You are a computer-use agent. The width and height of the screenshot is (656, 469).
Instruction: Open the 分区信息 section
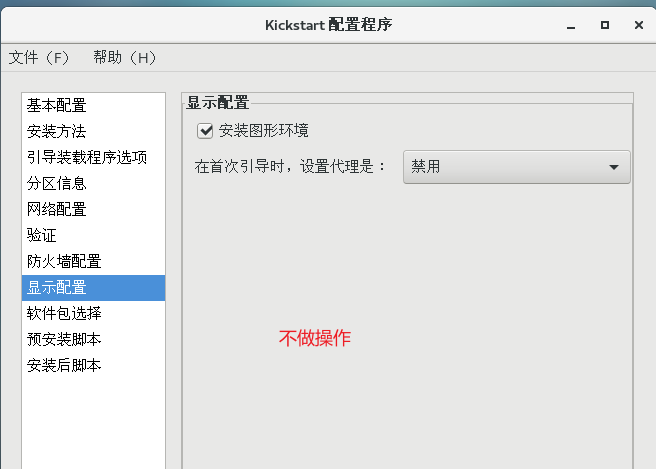(93, 183)
